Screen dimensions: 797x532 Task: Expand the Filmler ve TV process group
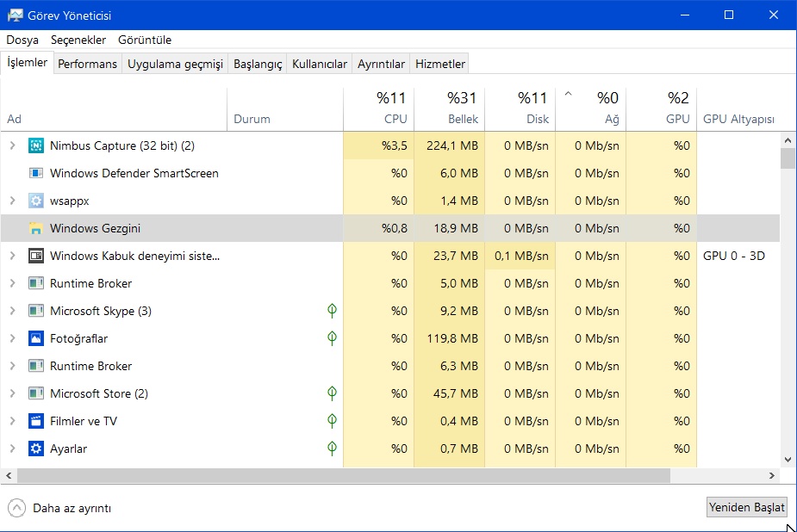click(12, 421)
